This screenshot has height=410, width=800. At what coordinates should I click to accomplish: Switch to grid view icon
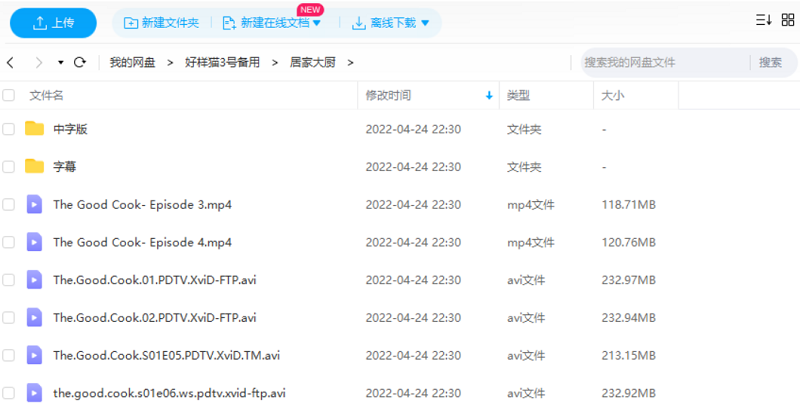click(787, 21)
